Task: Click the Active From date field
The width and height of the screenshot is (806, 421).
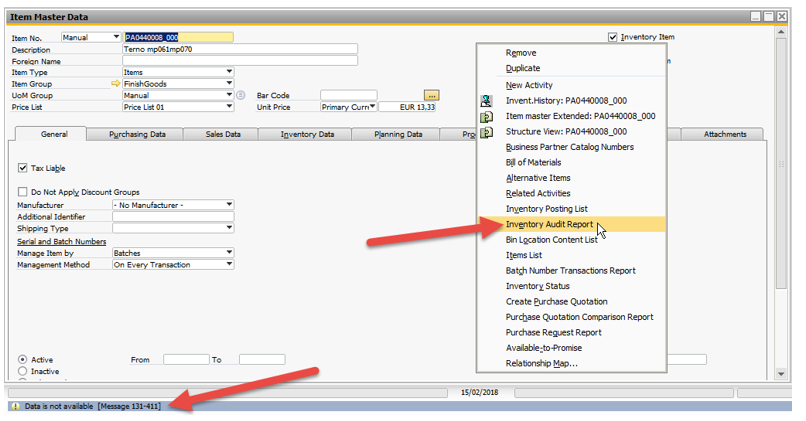Action: point(186,359)
